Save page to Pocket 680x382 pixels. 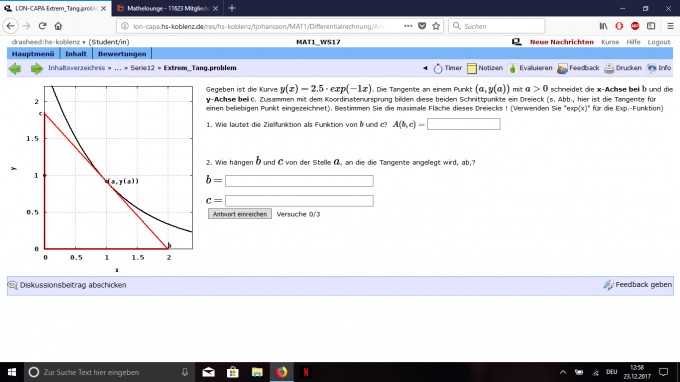(422, 26)
